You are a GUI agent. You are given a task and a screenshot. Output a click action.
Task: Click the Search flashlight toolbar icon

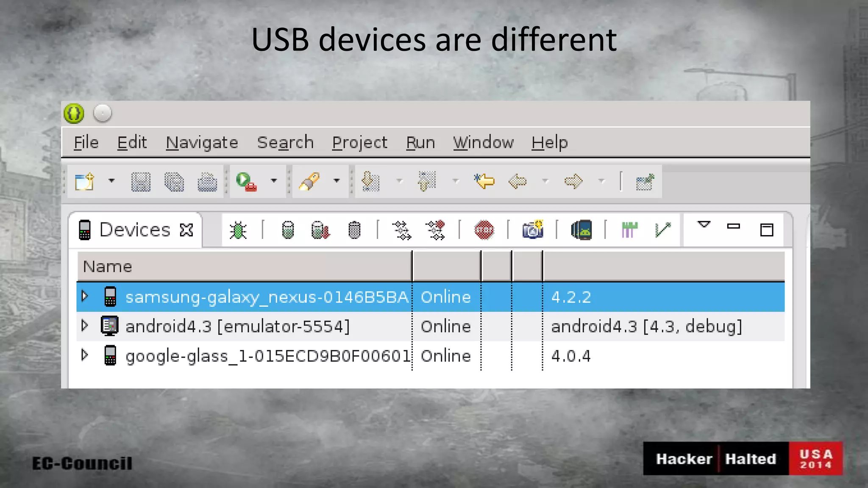(x=309, y=182)
